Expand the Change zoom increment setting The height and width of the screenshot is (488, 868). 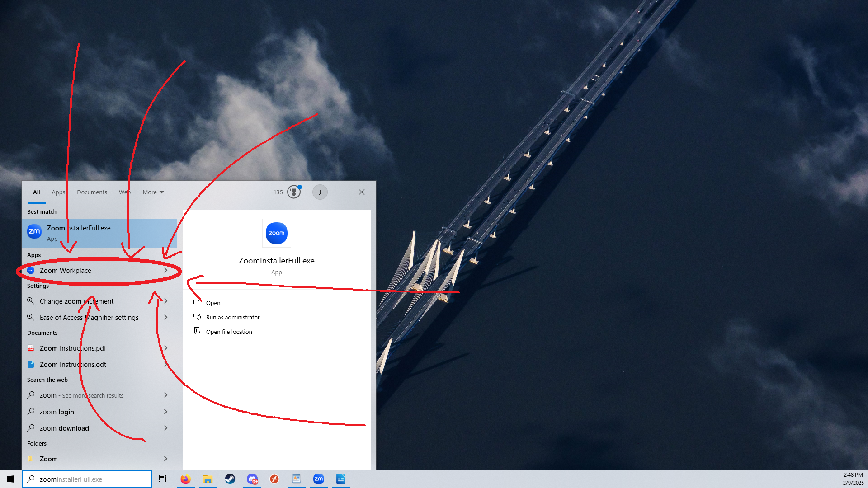pos(166,301)
